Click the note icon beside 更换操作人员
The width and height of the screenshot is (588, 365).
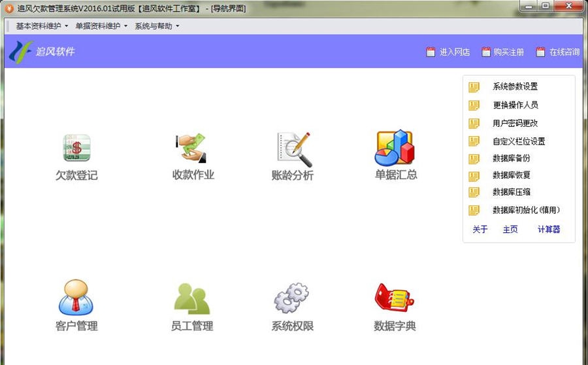[474, 105]
